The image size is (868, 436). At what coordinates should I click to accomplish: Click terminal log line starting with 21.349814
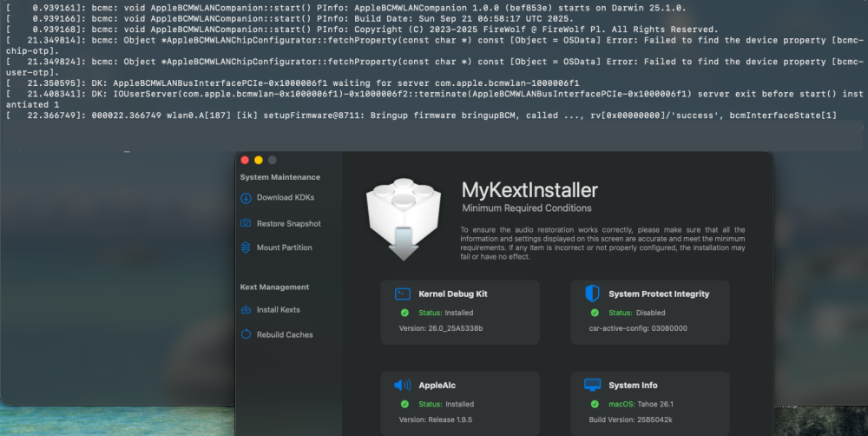435,45
